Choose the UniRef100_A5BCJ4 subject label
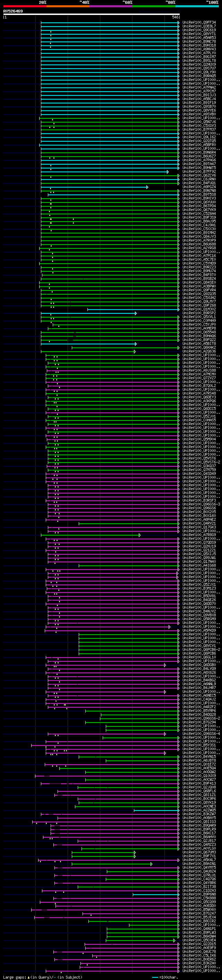Screen dimensions: 222x980 pos(199,99)
